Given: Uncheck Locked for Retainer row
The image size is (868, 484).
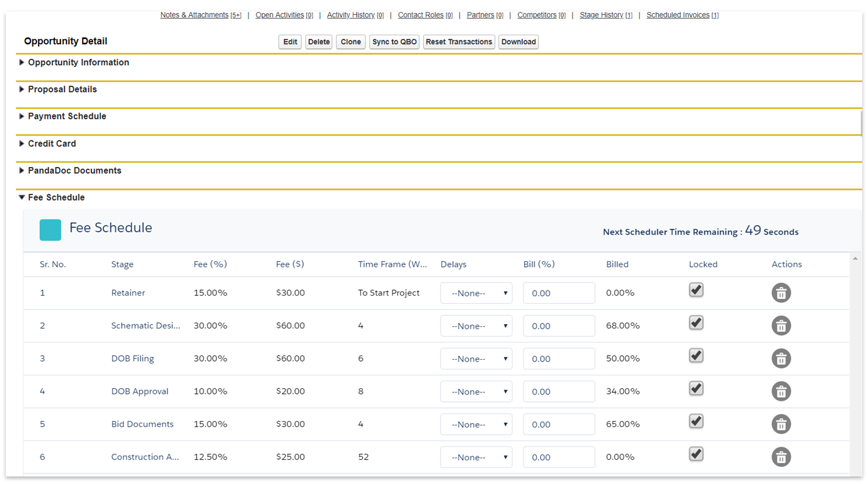Looking at the screenshot, I should coord(696,290).
